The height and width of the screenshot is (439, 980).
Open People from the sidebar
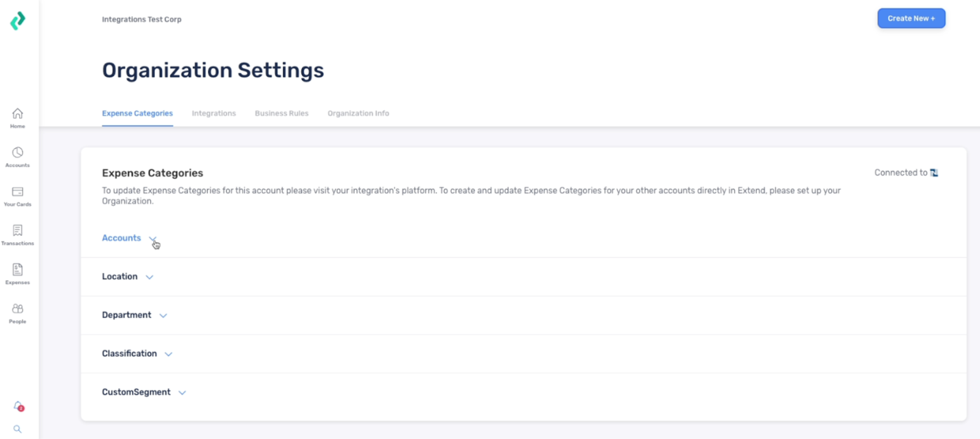[18, 313]
